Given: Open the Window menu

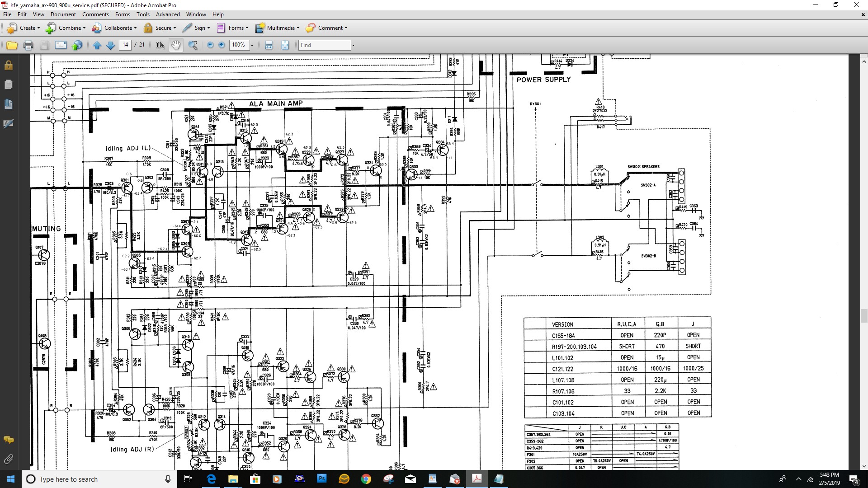Looking at the screenshot, I should pos(196,14).
